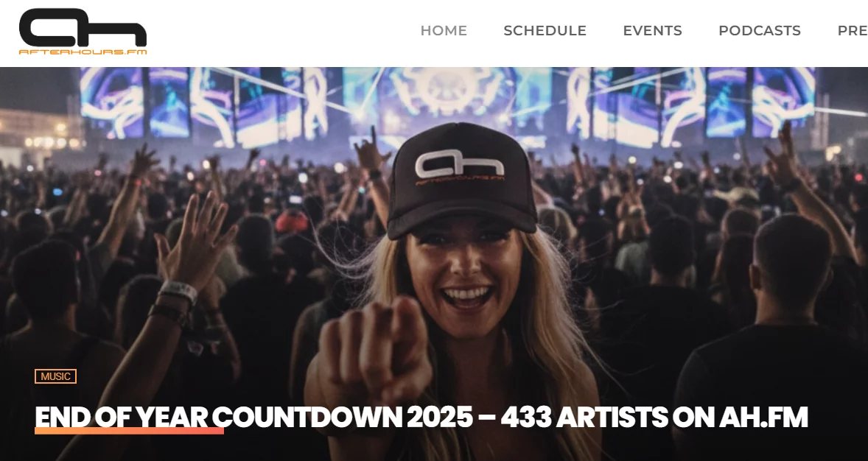Viewport: 868px width, 461px height.
Task: Go to the SCHEDULE page
Action: pyautogui.click(x=545, y=30)
